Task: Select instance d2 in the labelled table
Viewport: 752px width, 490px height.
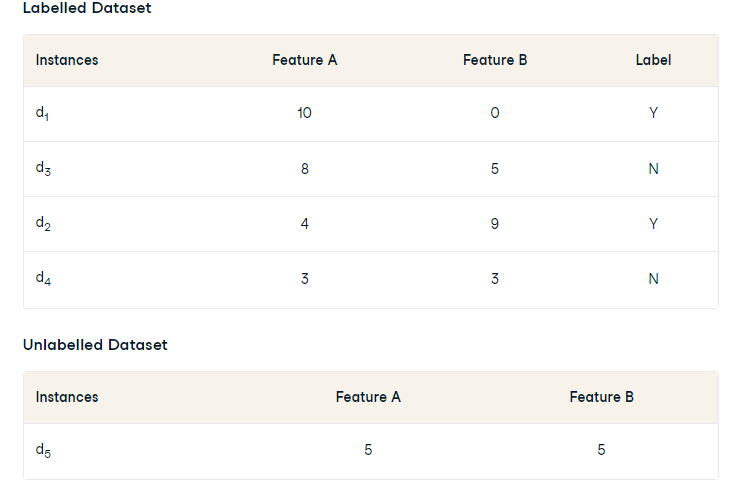Action: [x=43, y=225]
